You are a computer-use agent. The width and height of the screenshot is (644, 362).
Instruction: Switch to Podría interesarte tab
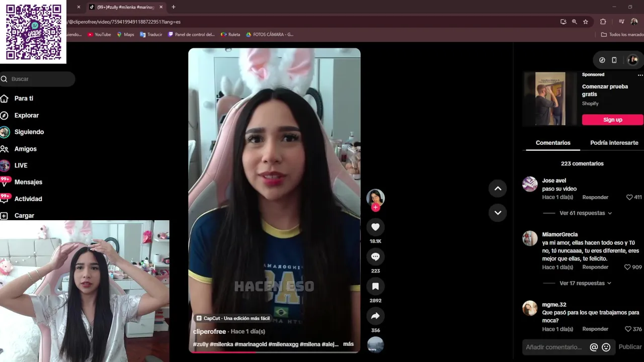point(614,143)
